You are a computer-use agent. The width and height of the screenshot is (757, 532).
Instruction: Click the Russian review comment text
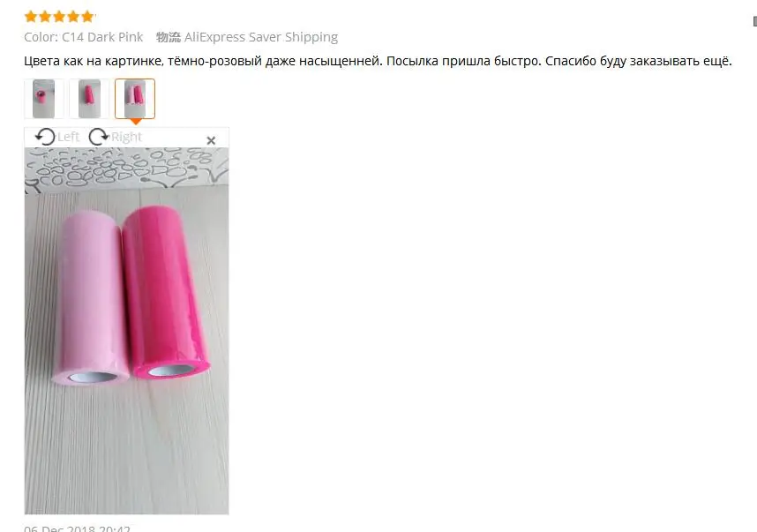(x=378, y=61)
